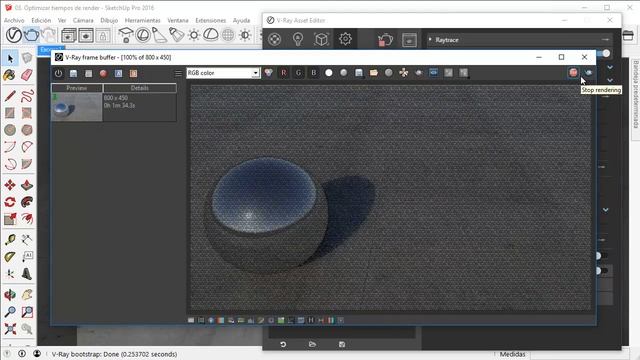The width and height of the screenshot is (640, 360).
Task: Choose SketchUp Select arrow tool
Action: click(10, 58)
